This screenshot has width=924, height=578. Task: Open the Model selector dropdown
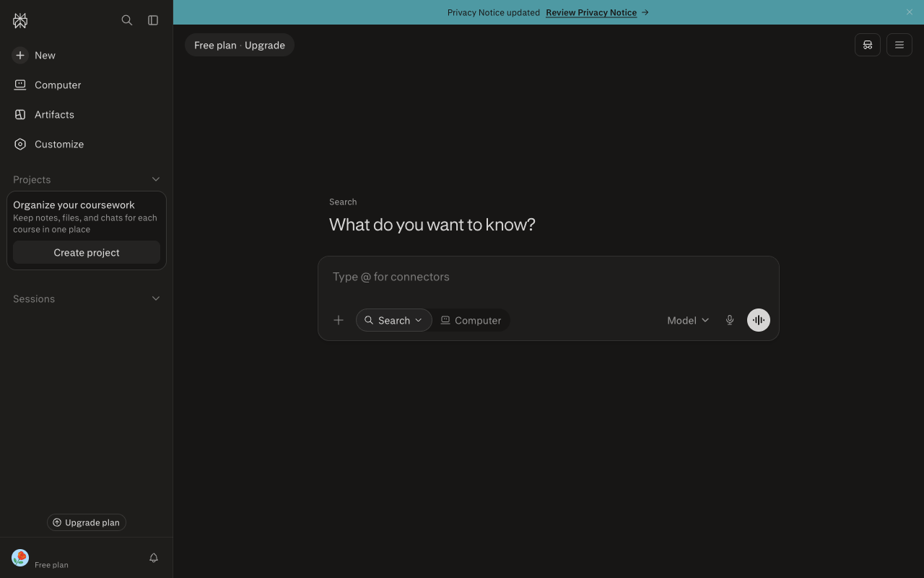point(688,320)
